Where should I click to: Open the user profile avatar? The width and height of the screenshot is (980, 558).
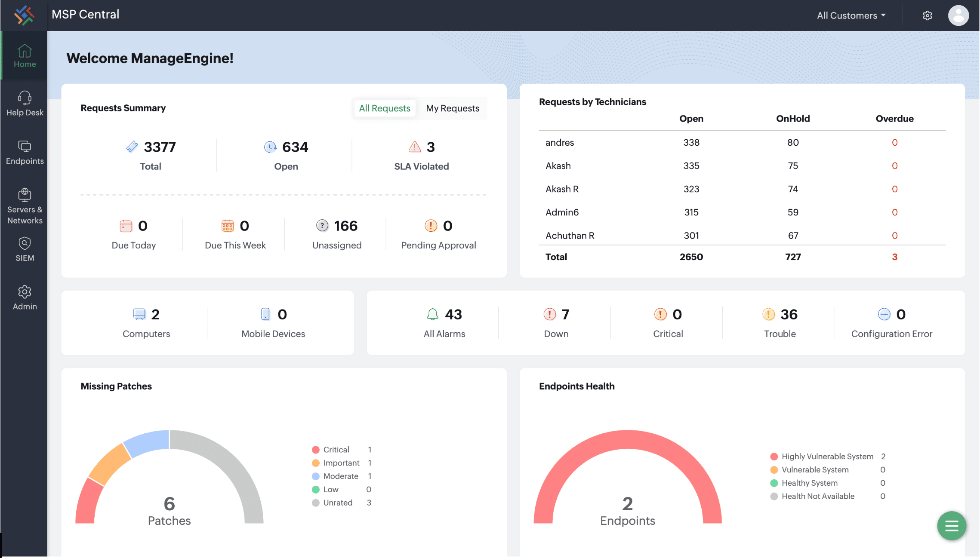(x=958, y=15)
